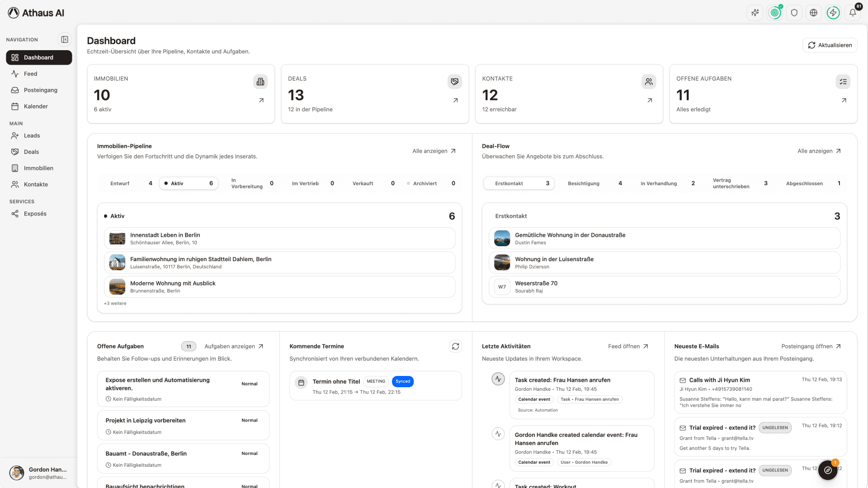Open Feed in navigation sidebar
The width and height of the screenshot is (868, 488).
pyautogui.click(x=30, y=74)
